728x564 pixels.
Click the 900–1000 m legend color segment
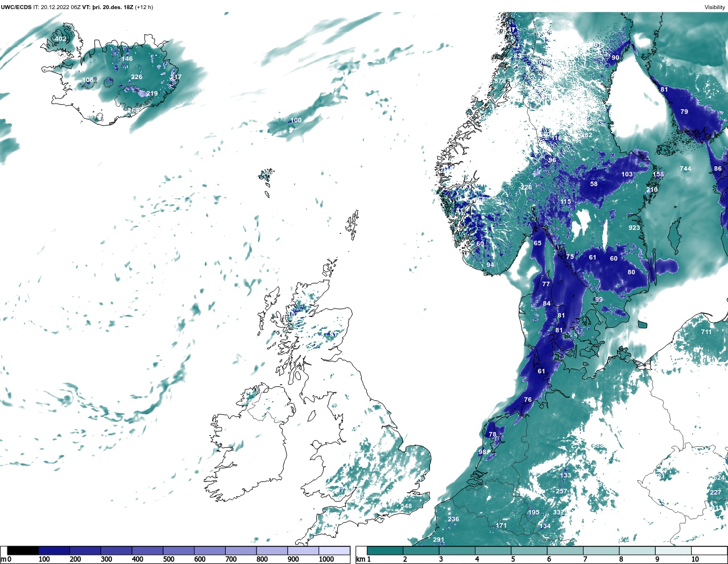point(303,550)
